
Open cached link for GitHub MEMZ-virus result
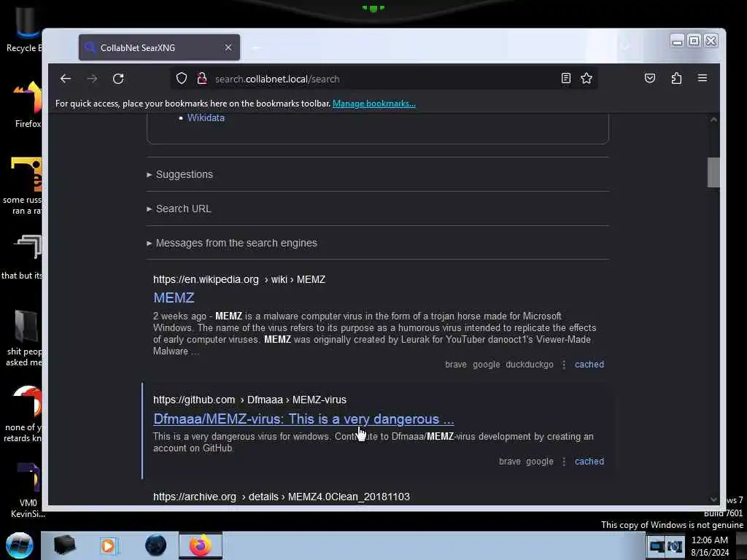(589, 462)
